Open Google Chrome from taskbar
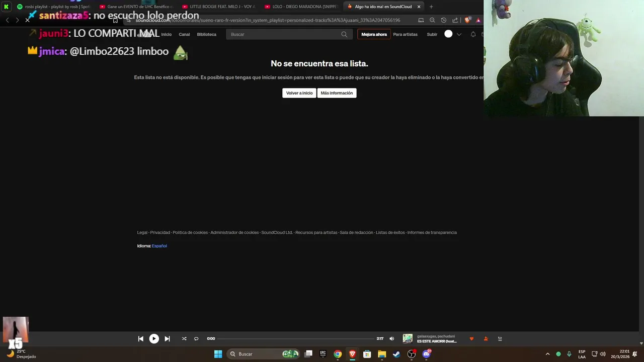 [x=338, y=354]
